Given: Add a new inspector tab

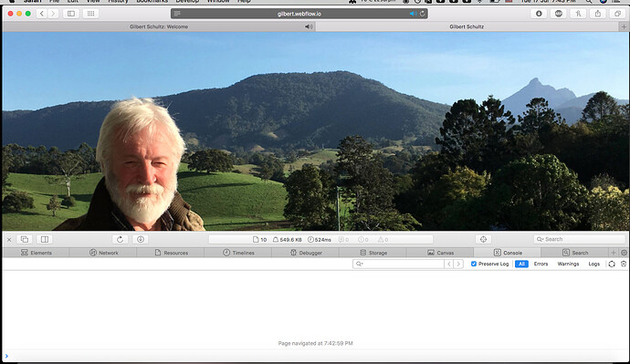Looking at the screenshot, I should 614,253.
